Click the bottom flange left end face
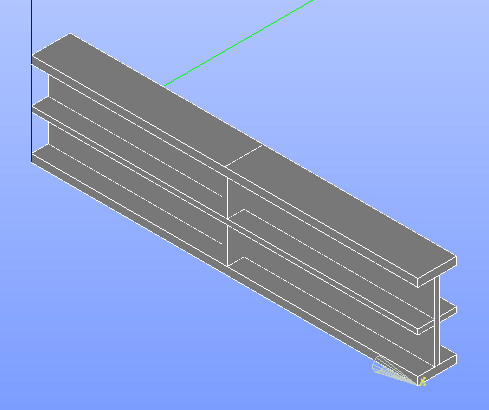The image size is (489, 410). tap(41, 153)
